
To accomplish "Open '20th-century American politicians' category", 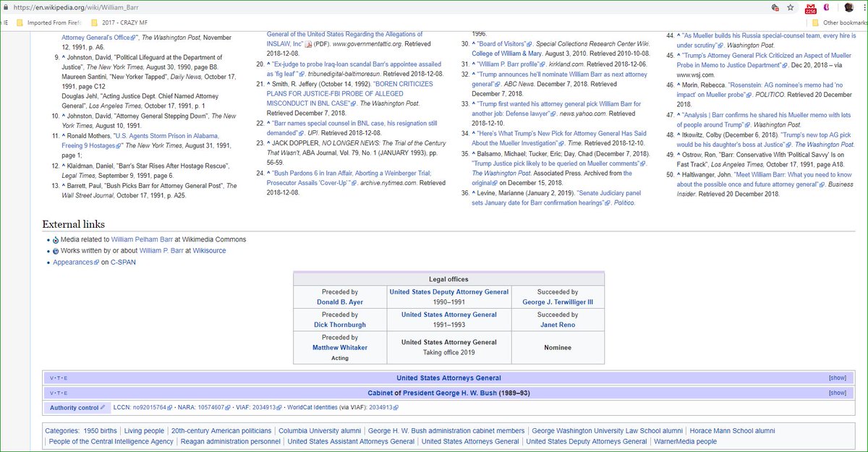I will click(220, 430).
